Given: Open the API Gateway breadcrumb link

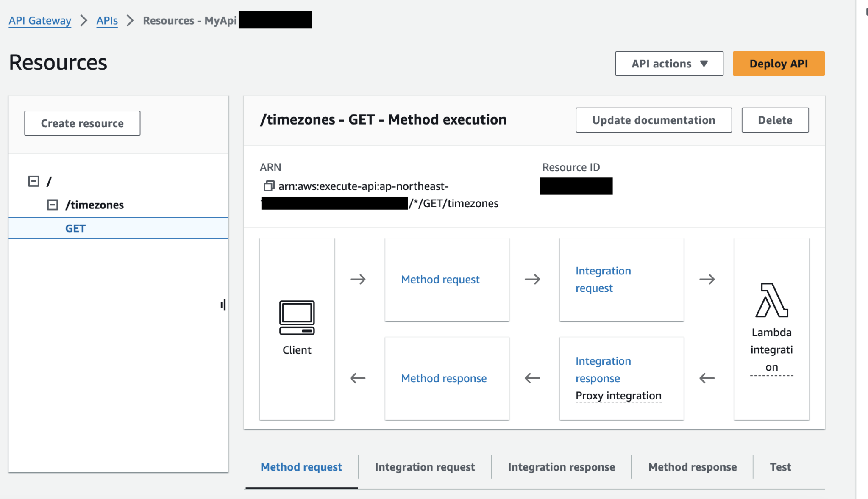Looking at the screenshot, I should [x=39, y=20].
